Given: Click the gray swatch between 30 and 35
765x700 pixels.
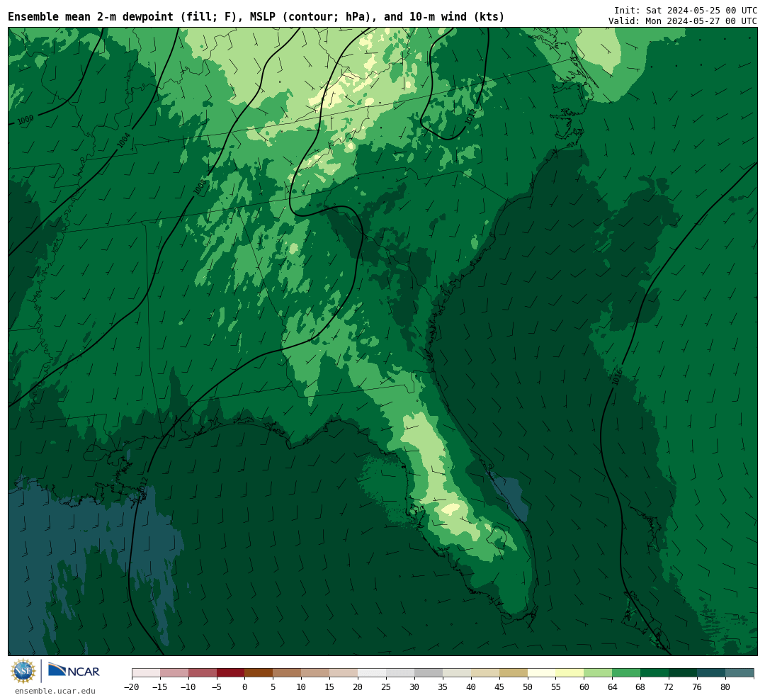Looking at the screenshot, I should point(429,673).
